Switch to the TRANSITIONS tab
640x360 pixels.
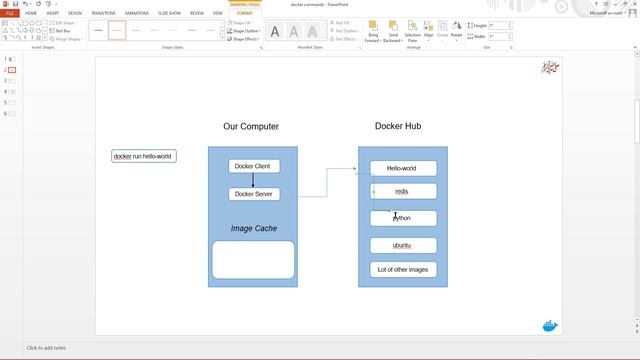point(103,13)
